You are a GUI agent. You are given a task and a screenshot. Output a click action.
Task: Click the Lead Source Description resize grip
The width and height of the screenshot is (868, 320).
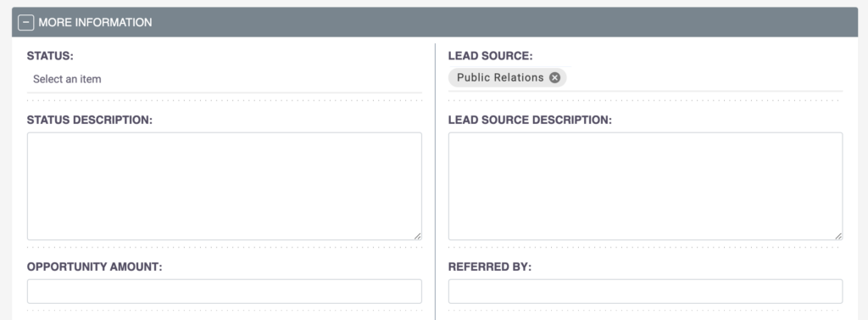(838, 236)
